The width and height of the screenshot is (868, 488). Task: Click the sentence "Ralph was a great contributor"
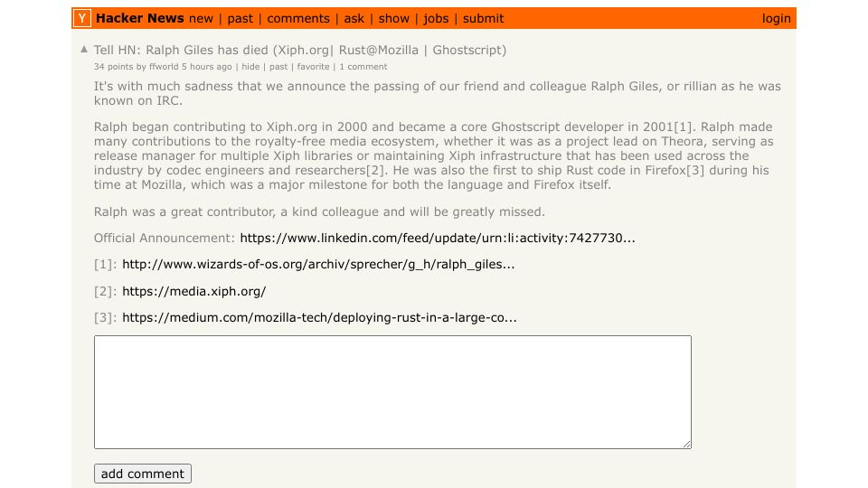(184, 211)
